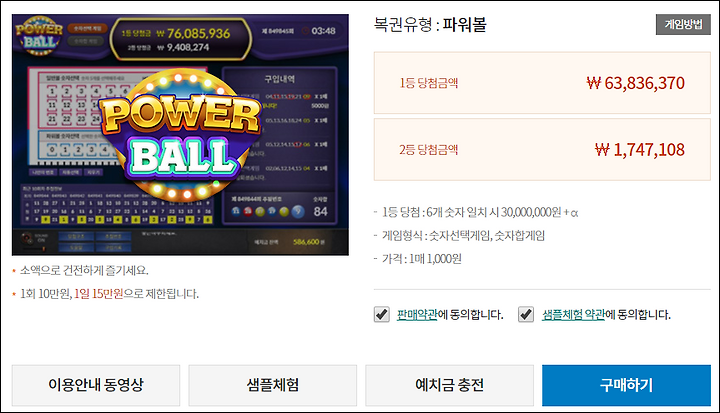Screen dimensions: 720x413
Task: Toggle the 샘플체험 약관 agreement checkbox
Action: [x=526, y=315]
